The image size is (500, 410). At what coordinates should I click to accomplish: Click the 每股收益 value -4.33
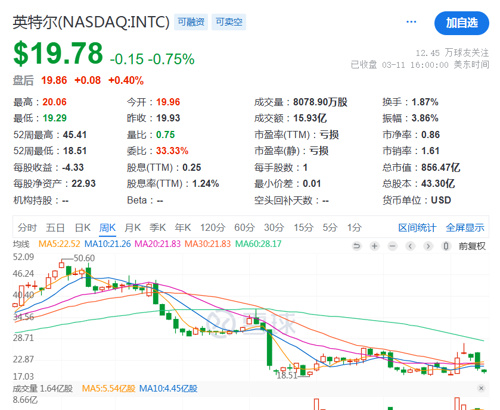[73, 167]
